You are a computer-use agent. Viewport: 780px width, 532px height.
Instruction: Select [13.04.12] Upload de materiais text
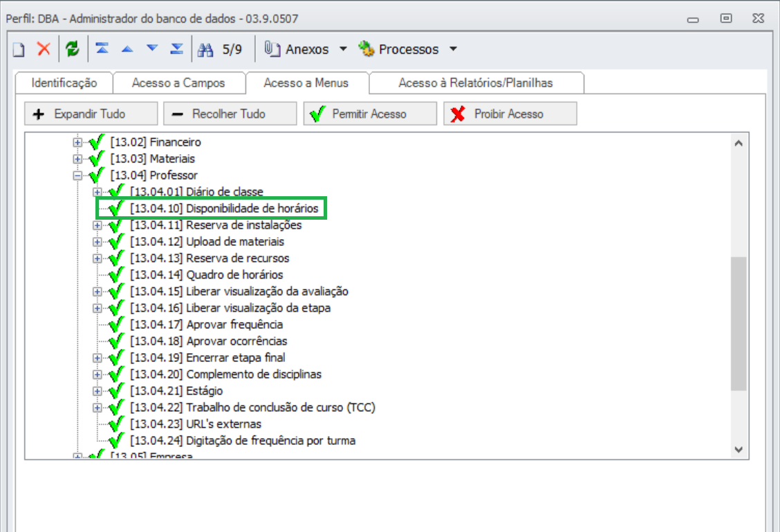[x=207, y=242]
